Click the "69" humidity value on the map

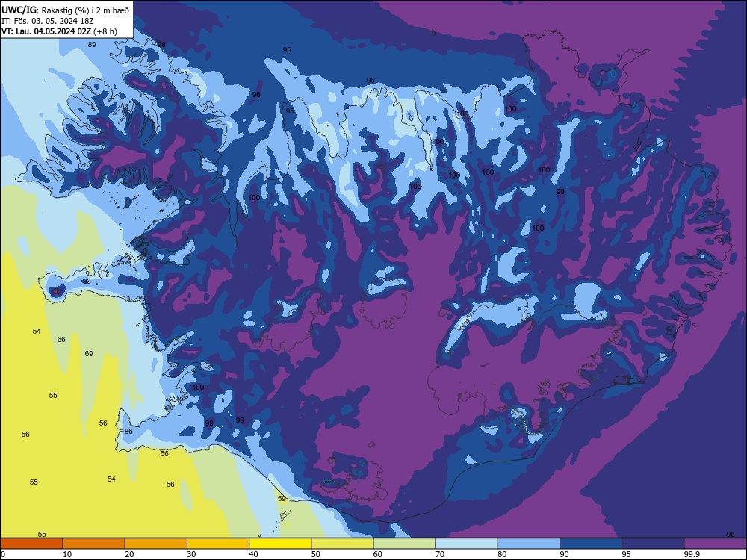point(89,353)
